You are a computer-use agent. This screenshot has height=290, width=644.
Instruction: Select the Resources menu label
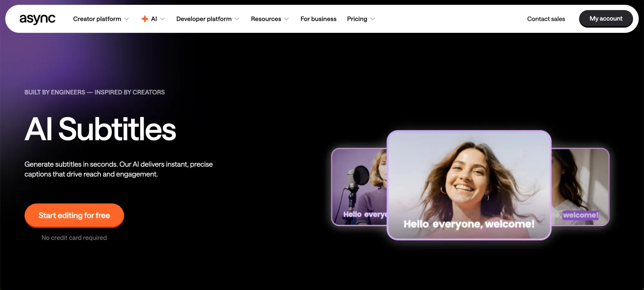point(266,19)
